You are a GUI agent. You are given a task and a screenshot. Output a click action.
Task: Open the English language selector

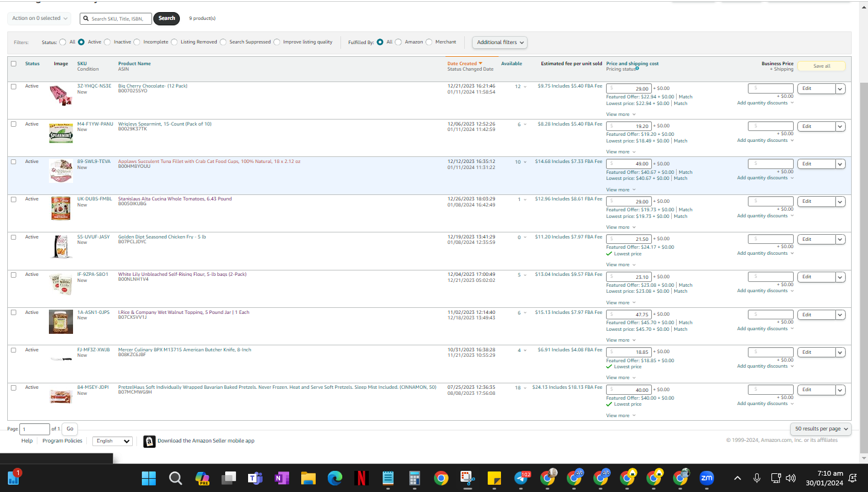click(113, 441)
